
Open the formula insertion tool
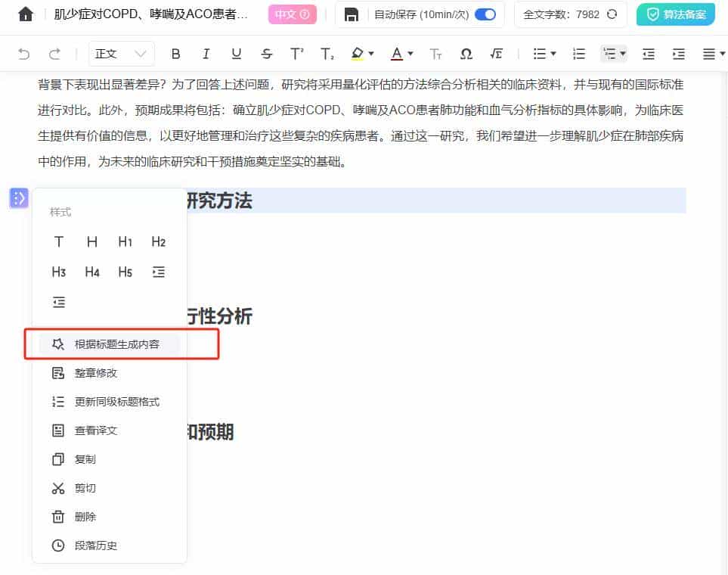[496, 54]
